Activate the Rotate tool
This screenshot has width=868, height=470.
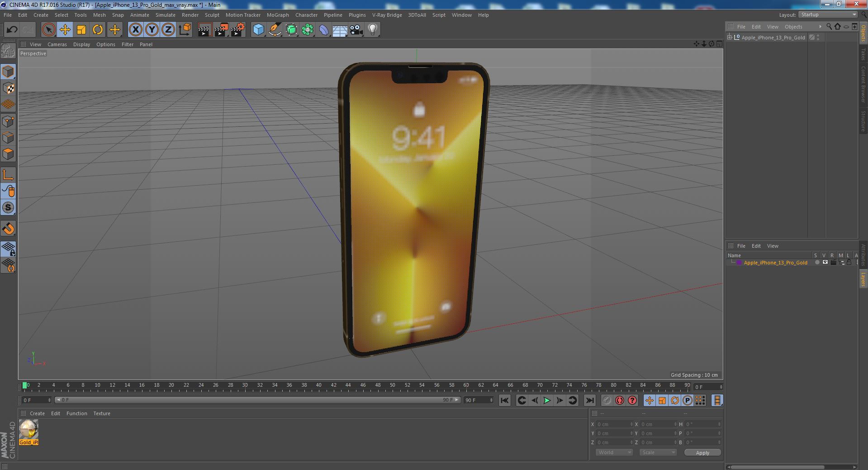pyautogui.click(x=98, y=30)
